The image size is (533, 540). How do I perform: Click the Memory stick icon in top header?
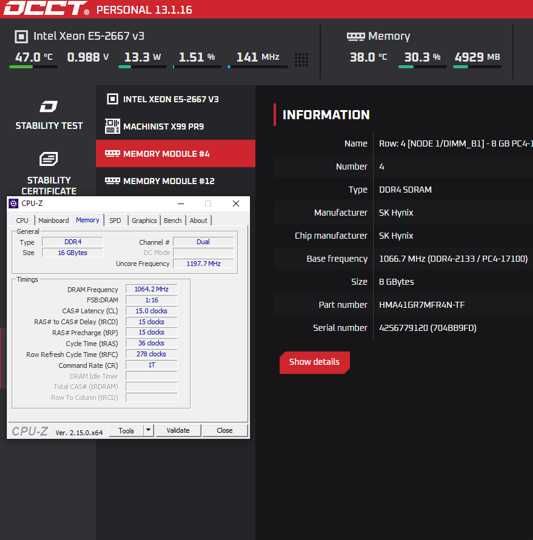coord(356,36)
